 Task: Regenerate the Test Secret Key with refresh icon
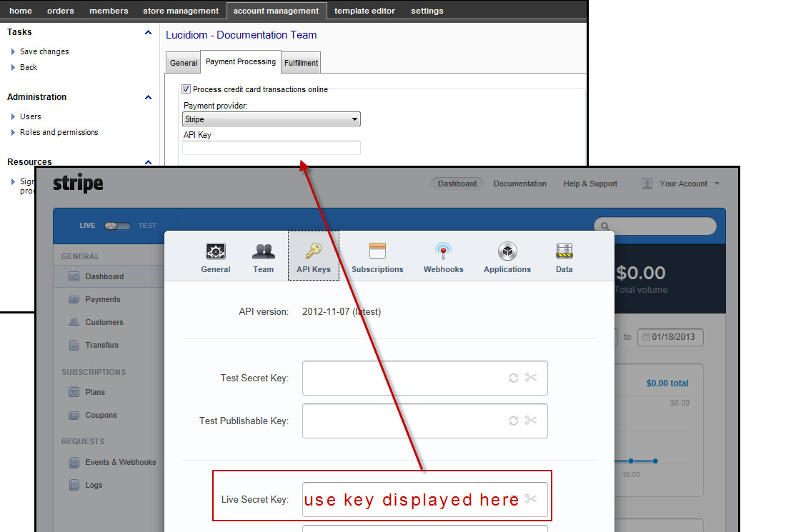point(513,378)
